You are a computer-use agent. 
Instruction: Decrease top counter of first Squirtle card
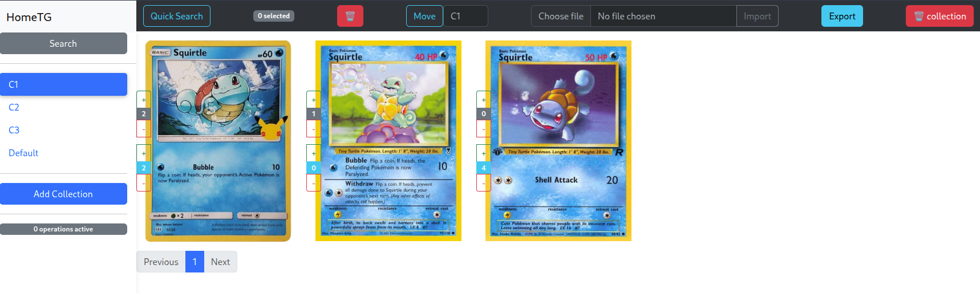tap(144, 129)
